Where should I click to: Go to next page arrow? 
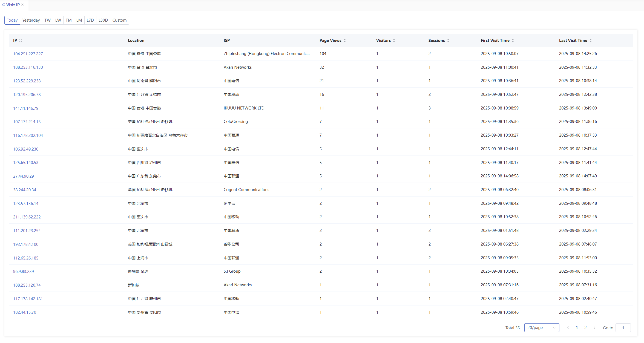pos(594,328)
